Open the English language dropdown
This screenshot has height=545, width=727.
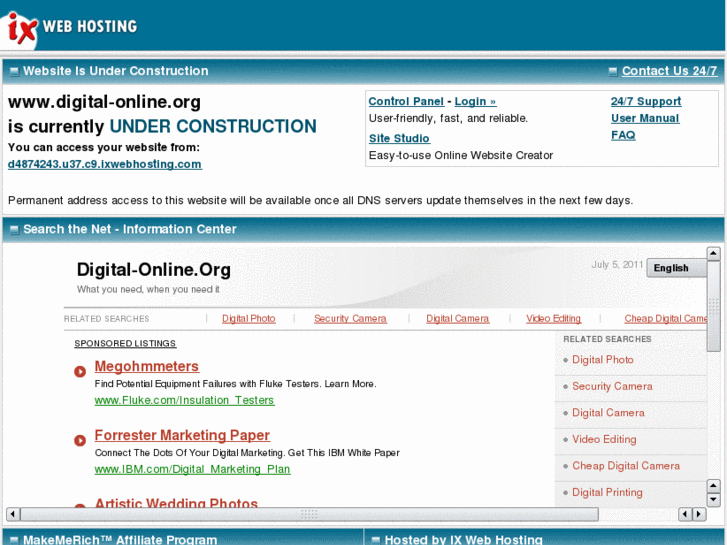coord(676,268)
